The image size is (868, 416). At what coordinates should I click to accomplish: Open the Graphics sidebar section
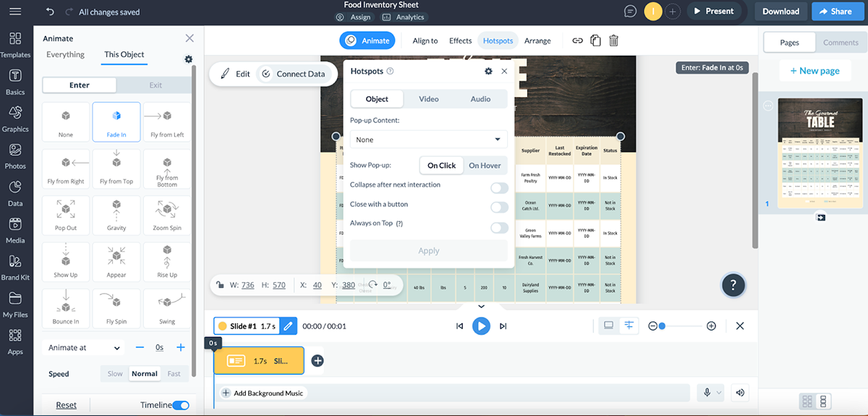click(15, 119)
